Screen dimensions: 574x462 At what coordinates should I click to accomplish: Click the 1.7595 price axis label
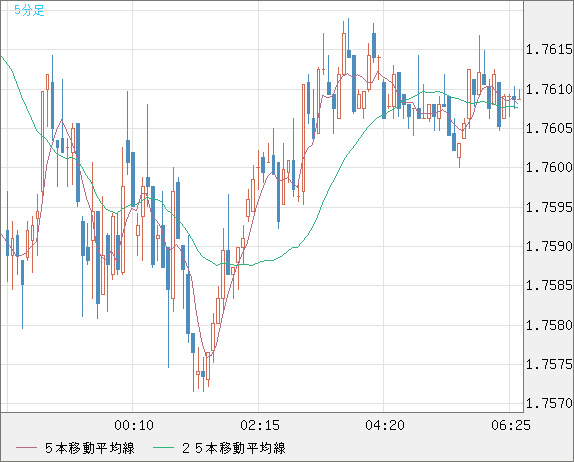[x=549, y=207]
